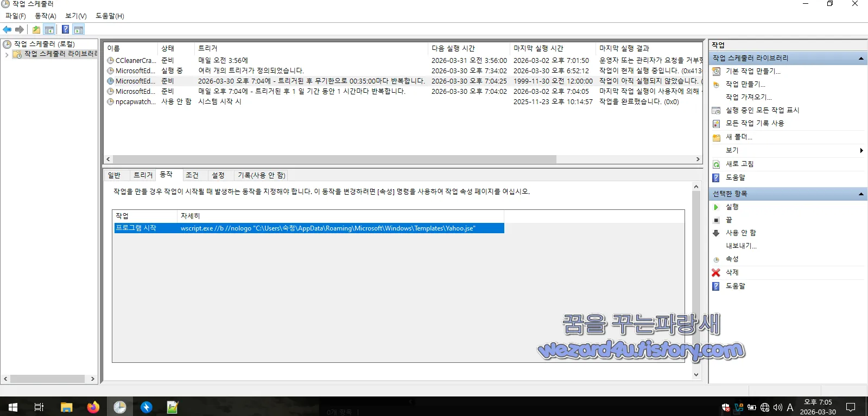The width and height of the screenshot is (868, 416).
Task: Toggle the action pane toolbar icon
Action: pyautogui.click(x=79, y=29)
